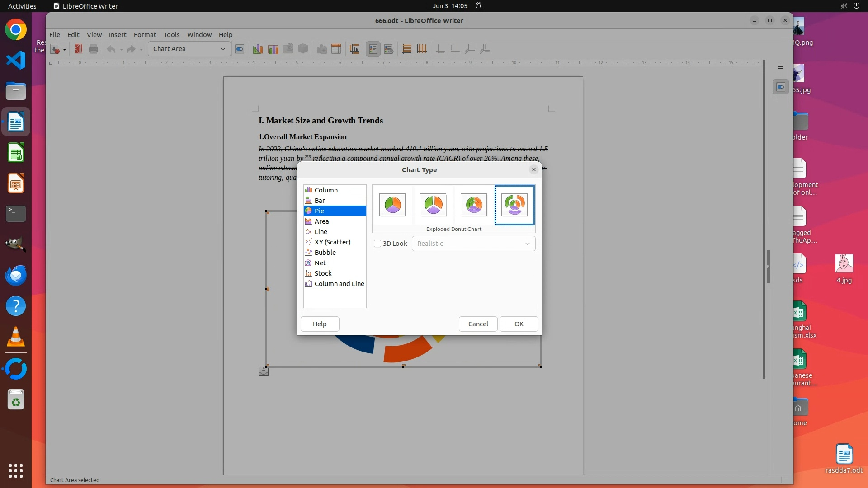Enable the 3D Look checkbox
The height and width of the screenshot is (488, 868).
(x=377, y=244)
